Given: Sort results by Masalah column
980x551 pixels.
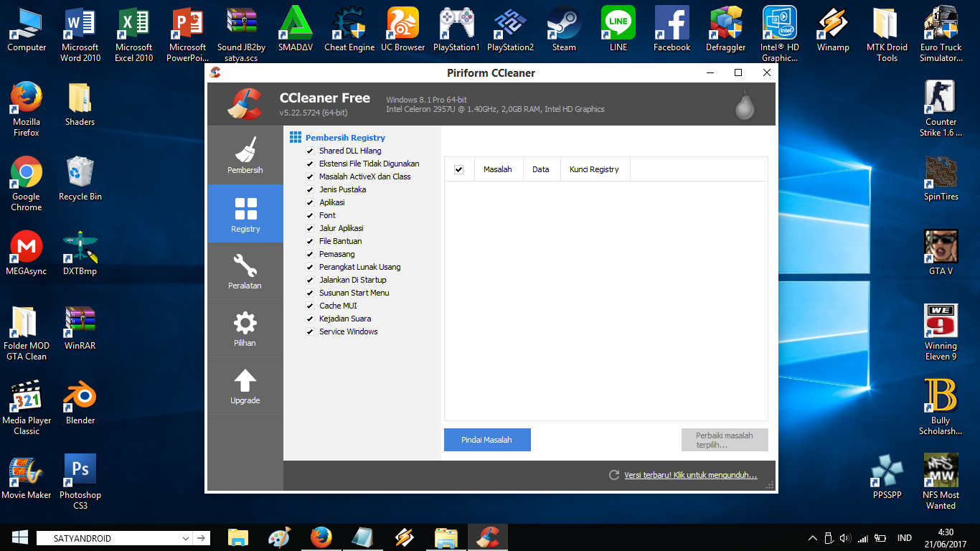Looking at the screenshot, I should click(499, 169).
